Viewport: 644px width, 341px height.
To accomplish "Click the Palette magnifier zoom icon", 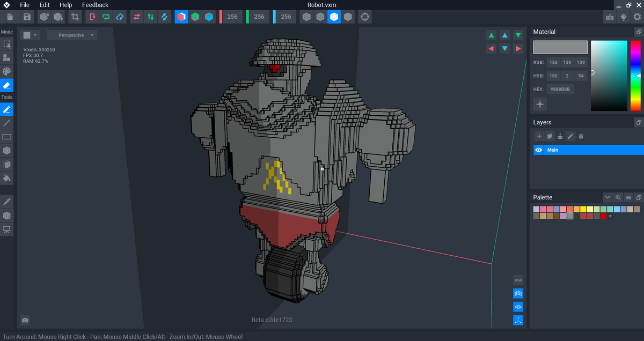I will pyautogui.click(x=618, y=197).
